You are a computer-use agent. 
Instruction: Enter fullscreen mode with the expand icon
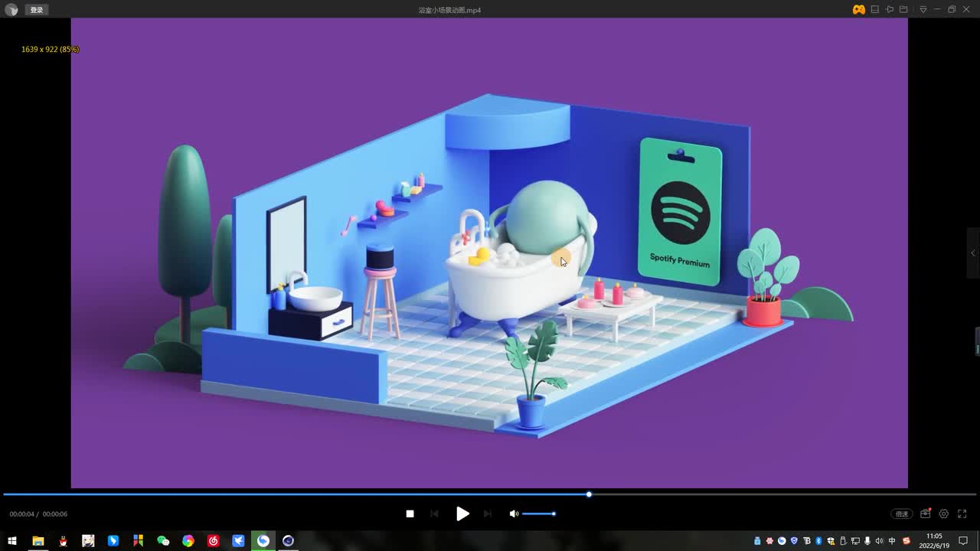click(962, 514)
